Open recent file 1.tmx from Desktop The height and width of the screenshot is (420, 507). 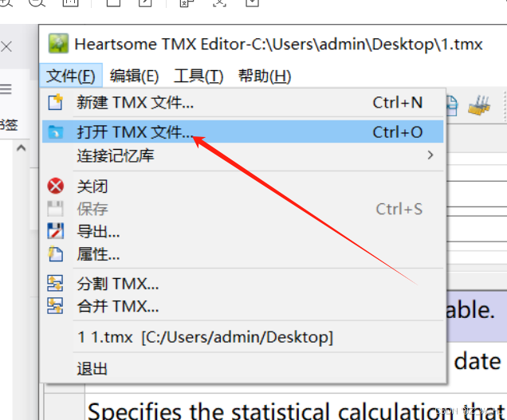[x=242, y=337]
